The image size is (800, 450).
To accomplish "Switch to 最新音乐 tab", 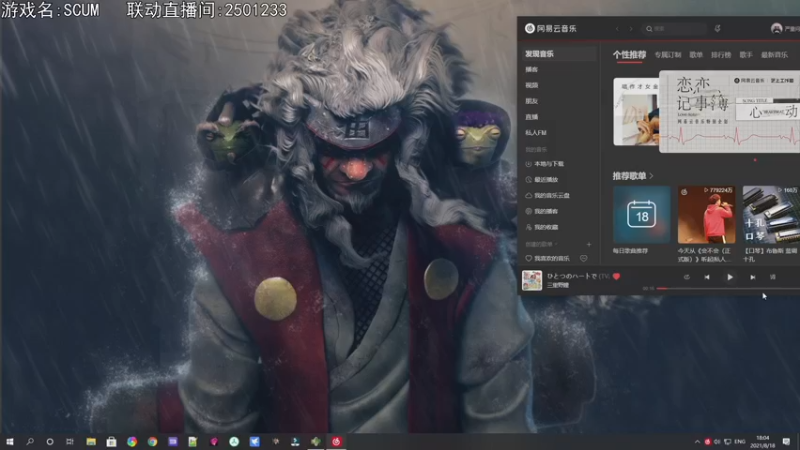I will [774, 55].
